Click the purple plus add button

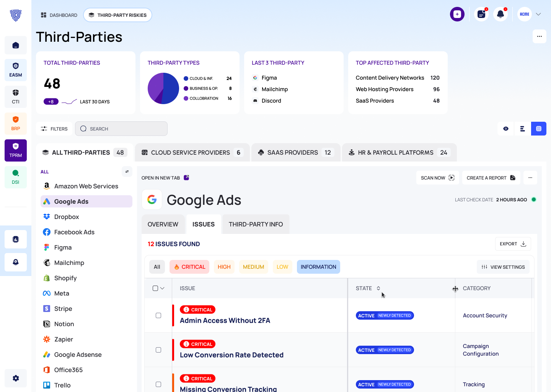coord(457,14)
